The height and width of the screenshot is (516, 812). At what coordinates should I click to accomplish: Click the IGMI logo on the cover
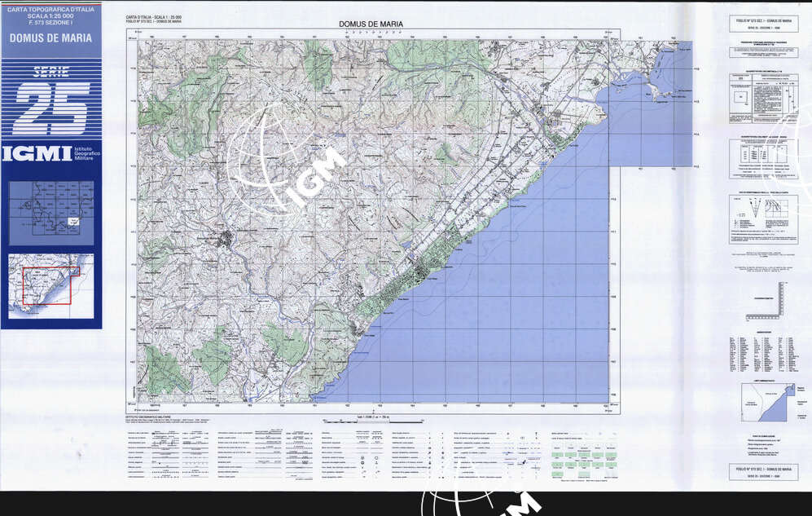pyautogui.click(x=35, y=154)
